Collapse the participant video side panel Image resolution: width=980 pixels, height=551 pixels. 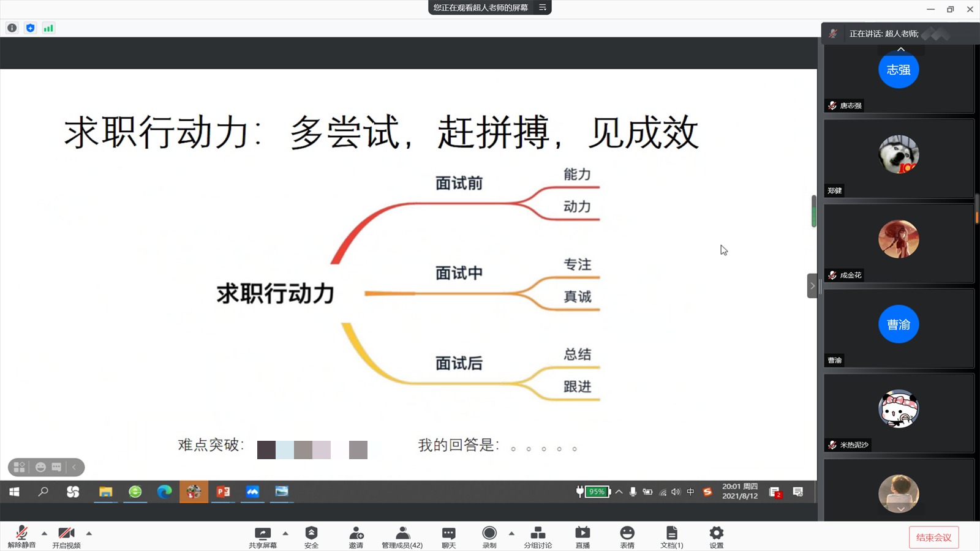(812, 286)
